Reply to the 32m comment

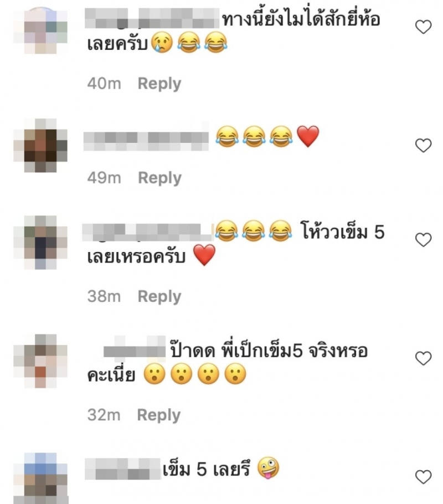(159, 415)
